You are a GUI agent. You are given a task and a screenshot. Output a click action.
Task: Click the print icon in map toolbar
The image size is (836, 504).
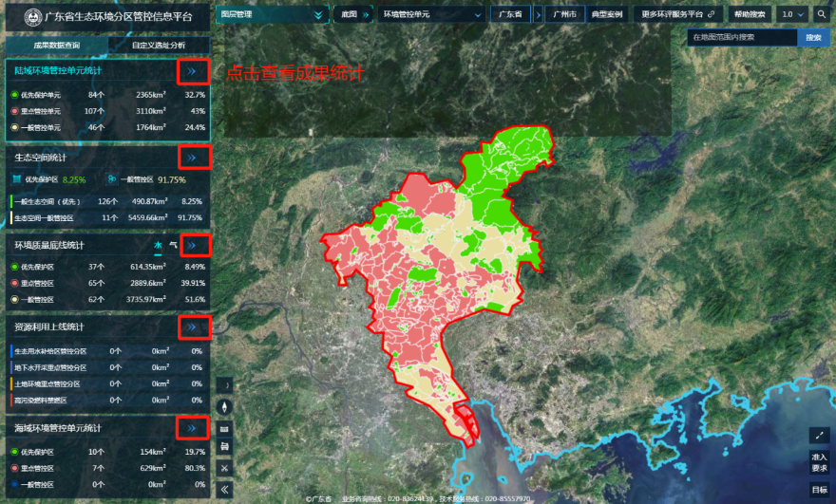coord(225,446)
